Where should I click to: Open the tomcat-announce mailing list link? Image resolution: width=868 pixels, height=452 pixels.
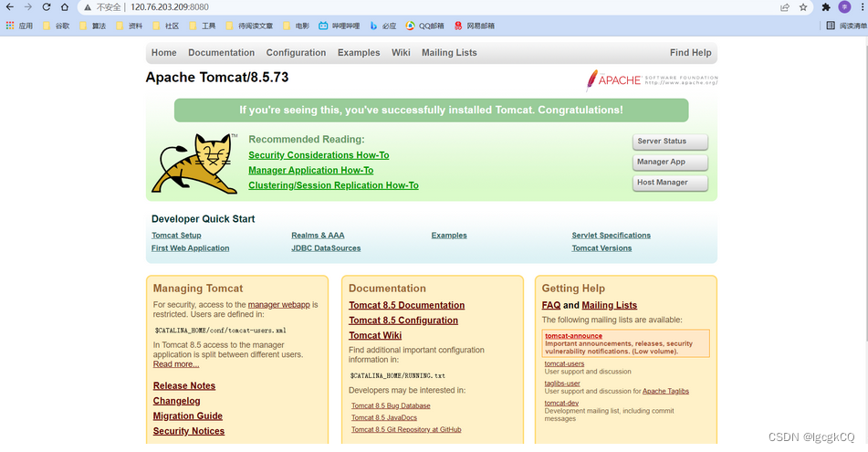click(x=573, y=336)
